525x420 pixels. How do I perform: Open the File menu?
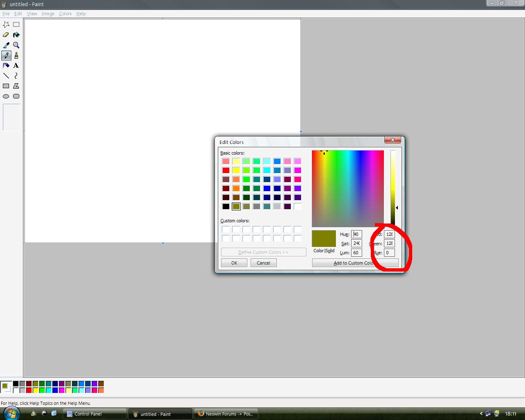click(x=6, y=14)
